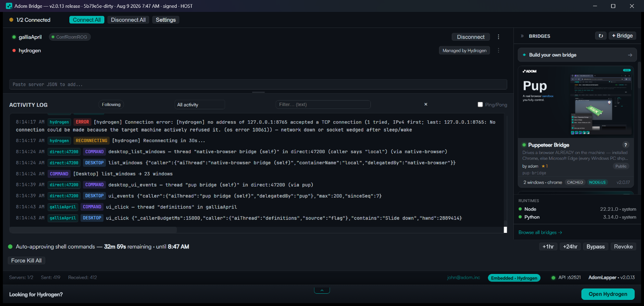Click the RECONNECTING tag in the log
Screen dimensions: 644x306
92,140
